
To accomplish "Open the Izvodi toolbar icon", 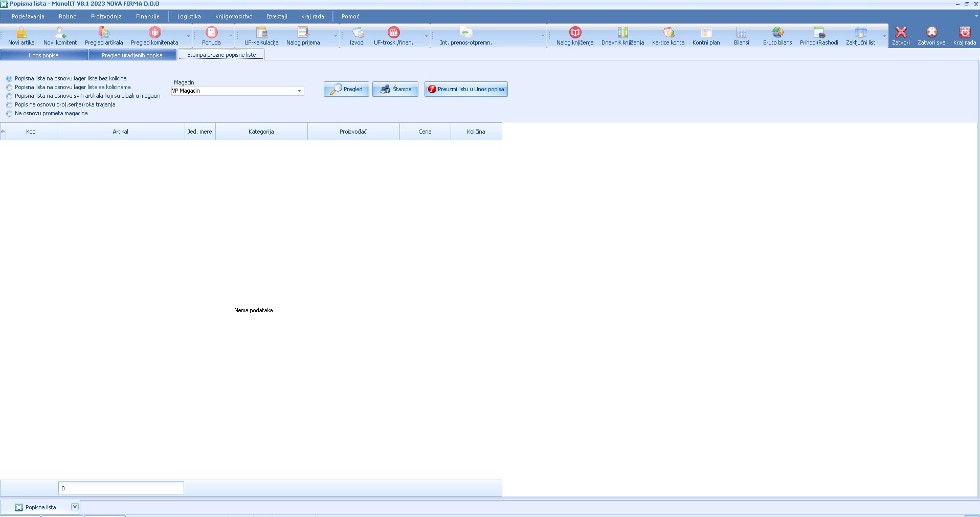I will [357, 36].
